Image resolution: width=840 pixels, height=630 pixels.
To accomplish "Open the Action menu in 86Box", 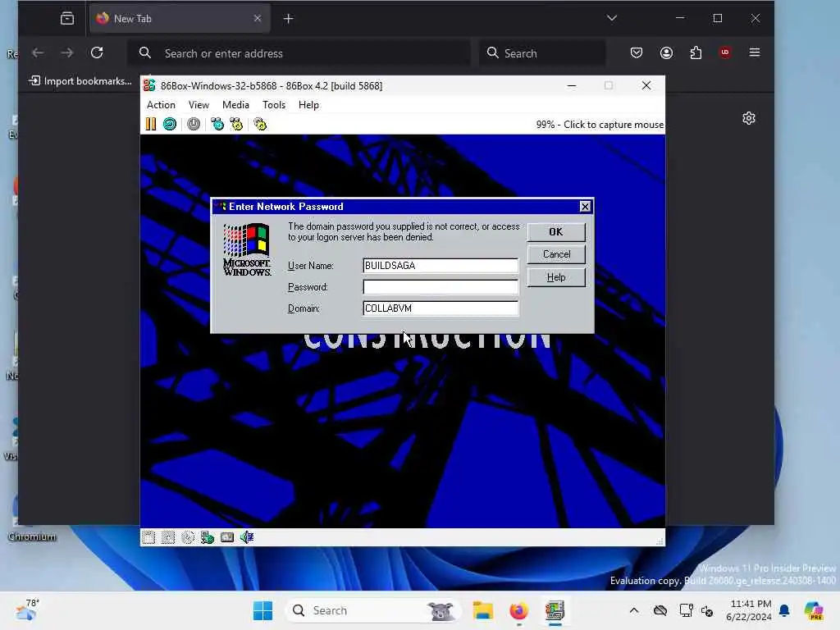I will pos(161,105).
